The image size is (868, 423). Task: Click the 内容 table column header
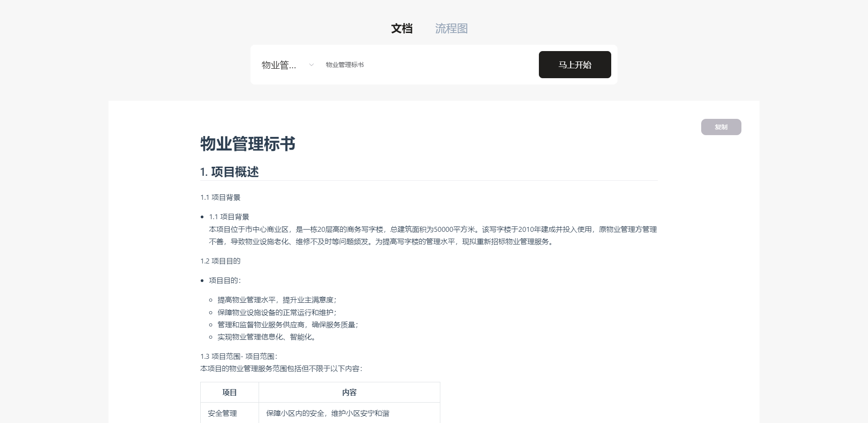pos(349,392)
